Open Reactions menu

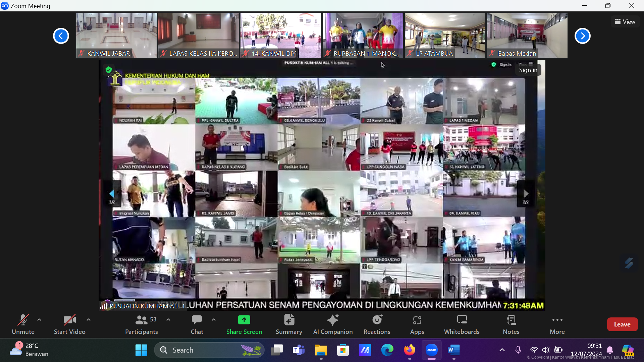click(377, 324)
